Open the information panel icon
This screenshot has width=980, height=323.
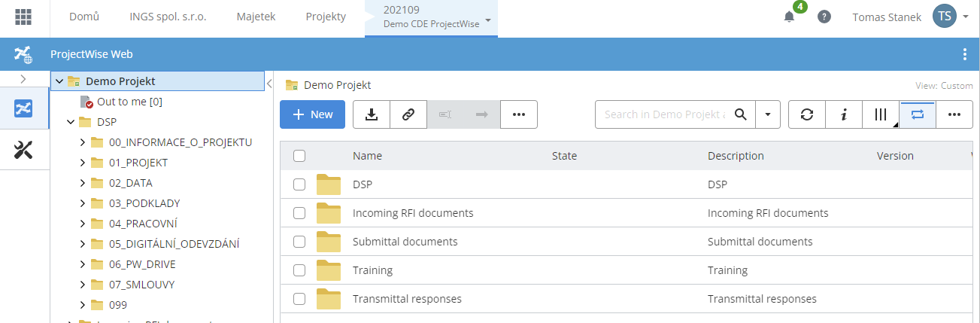[x=844, y=114]
